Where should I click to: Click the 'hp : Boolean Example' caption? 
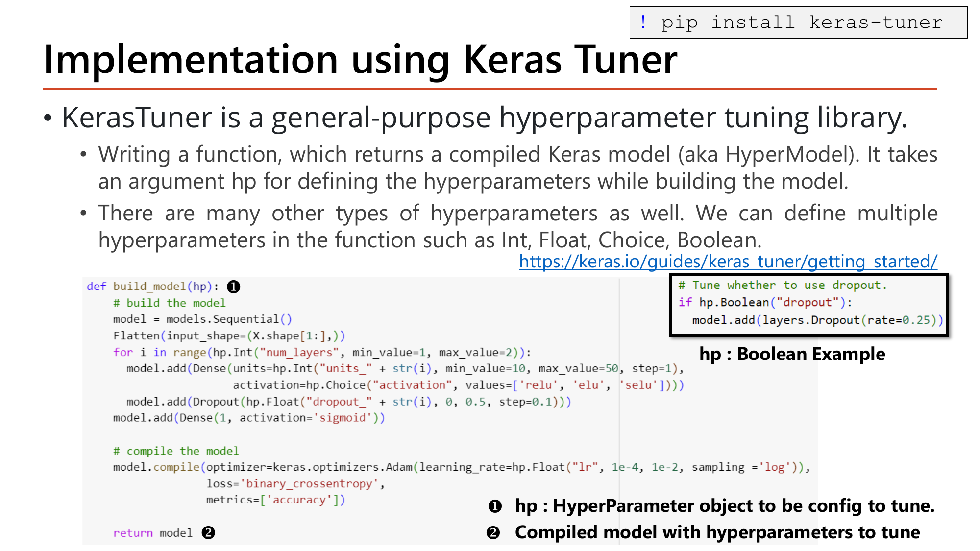792,354
